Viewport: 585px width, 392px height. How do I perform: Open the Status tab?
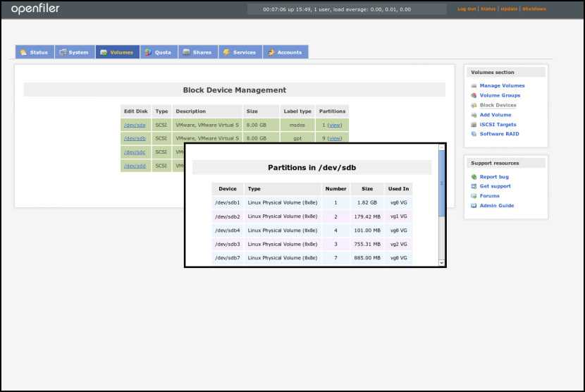[x=35, y=52]
